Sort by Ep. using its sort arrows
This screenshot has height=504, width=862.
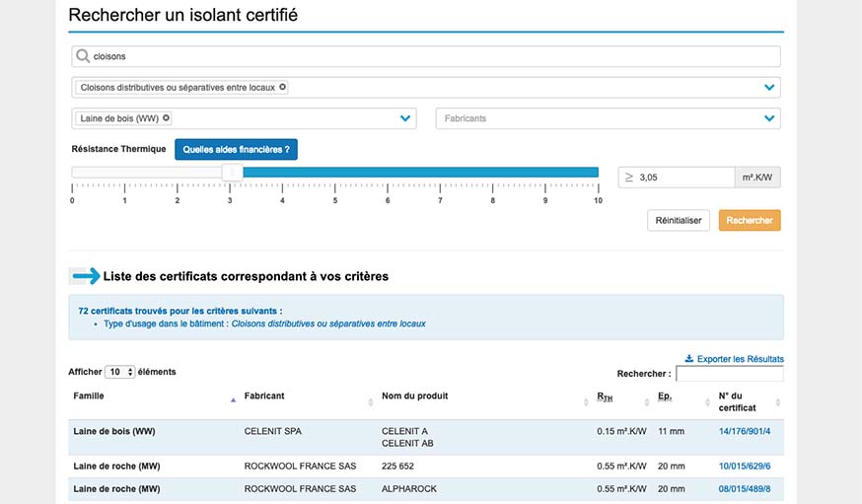(707, 402)
